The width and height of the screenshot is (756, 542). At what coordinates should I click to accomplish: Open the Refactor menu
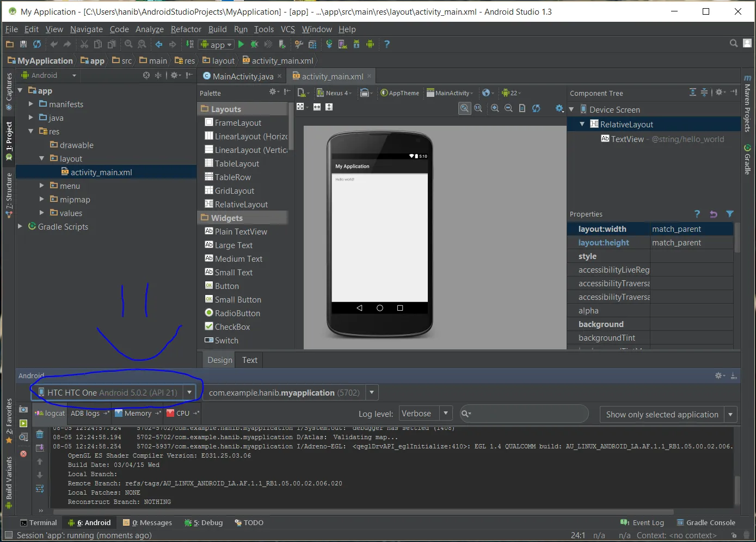(x=186, y=29)
